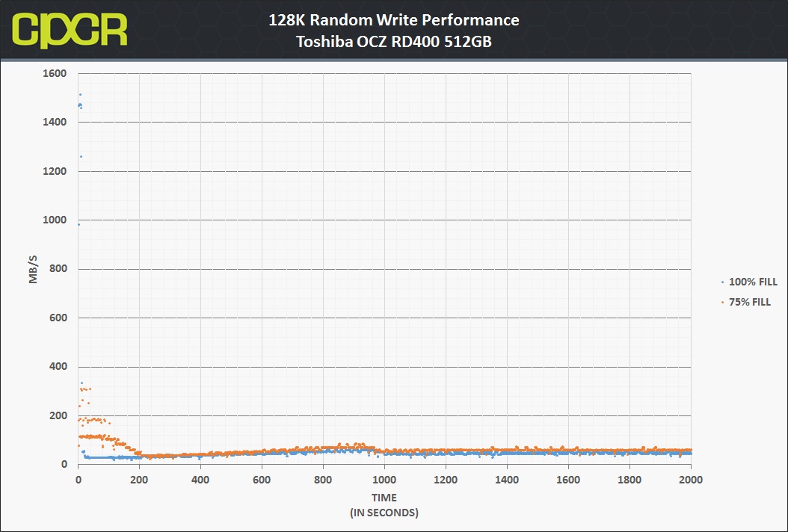The height and width of the screenshot is (532, 788).
Task: Click the y-axis value 1600
Action: tap(55, 73)
